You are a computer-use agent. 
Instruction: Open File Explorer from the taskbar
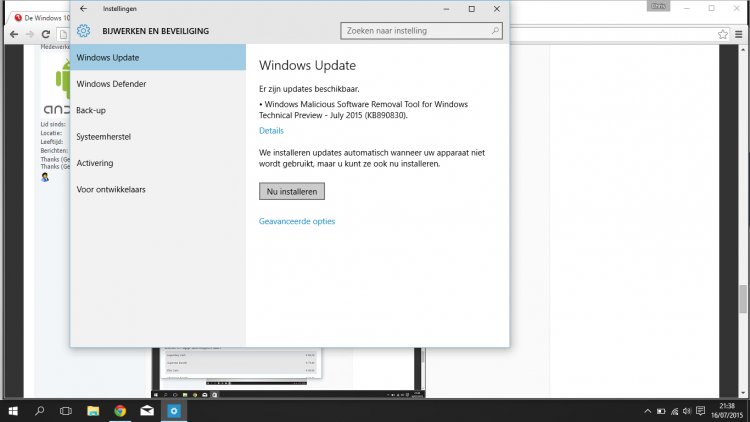coord(93,411)
